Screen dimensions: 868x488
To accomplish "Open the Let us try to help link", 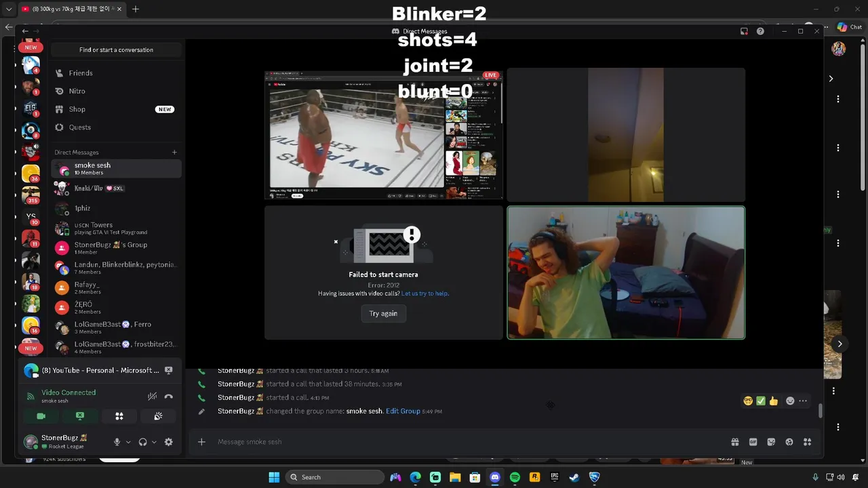I will [x=425, y=293].
